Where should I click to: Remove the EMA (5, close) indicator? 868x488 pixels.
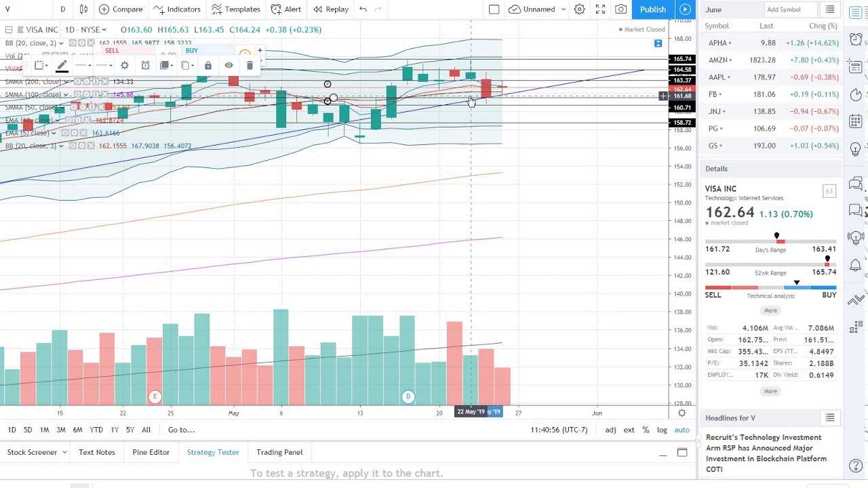pos(83,134)
